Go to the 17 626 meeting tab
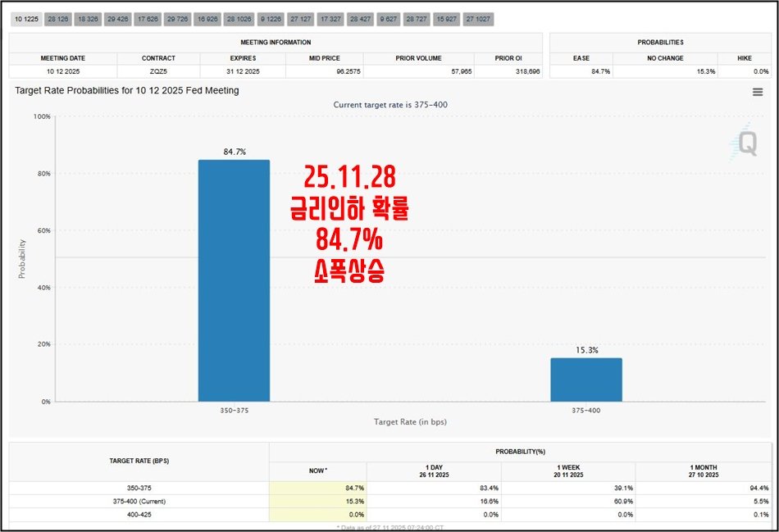This screenshot has width=779, height=532. pyautogui.click(x=147, y=18)
